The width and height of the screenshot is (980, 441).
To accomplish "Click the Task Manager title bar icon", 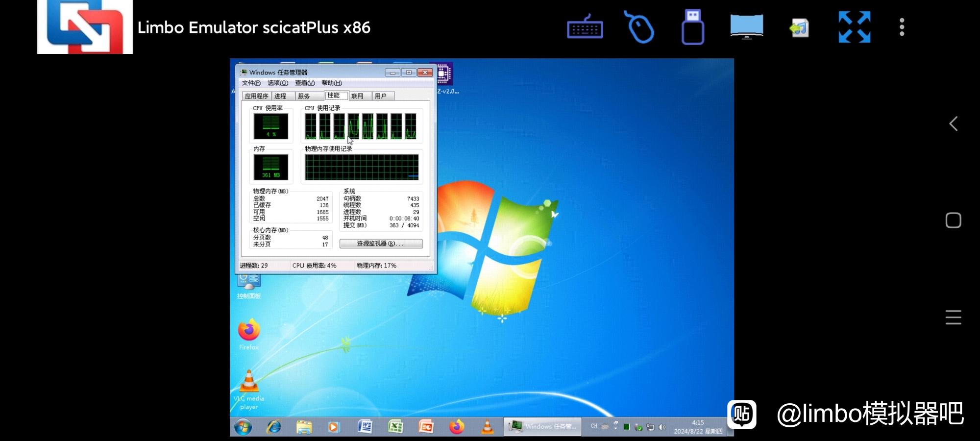I will 244,72.
